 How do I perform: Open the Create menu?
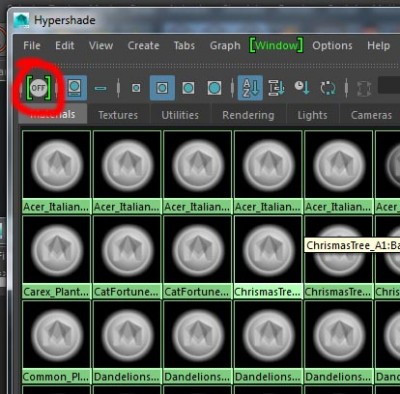[143, 45]
